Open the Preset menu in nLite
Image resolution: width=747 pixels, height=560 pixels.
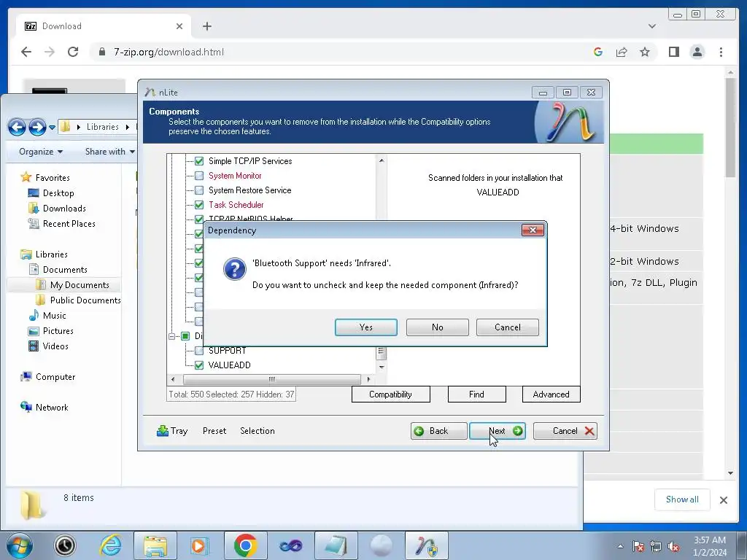tap(214, 430)
